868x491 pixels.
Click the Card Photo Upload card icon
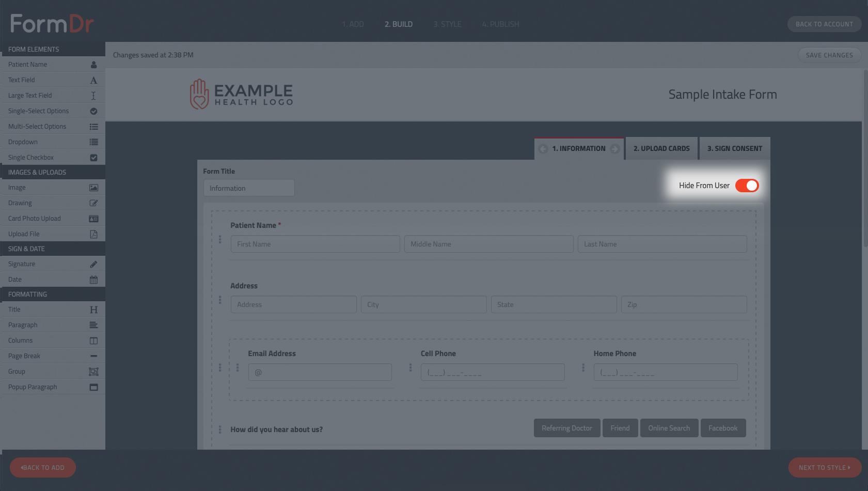[x=93, y=219]
